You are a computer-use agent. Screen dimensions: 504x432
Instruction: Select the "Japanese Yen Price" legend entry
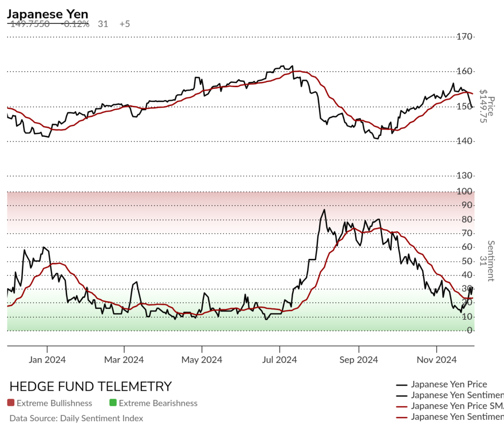pyautogui.click(x=449, y=384)
